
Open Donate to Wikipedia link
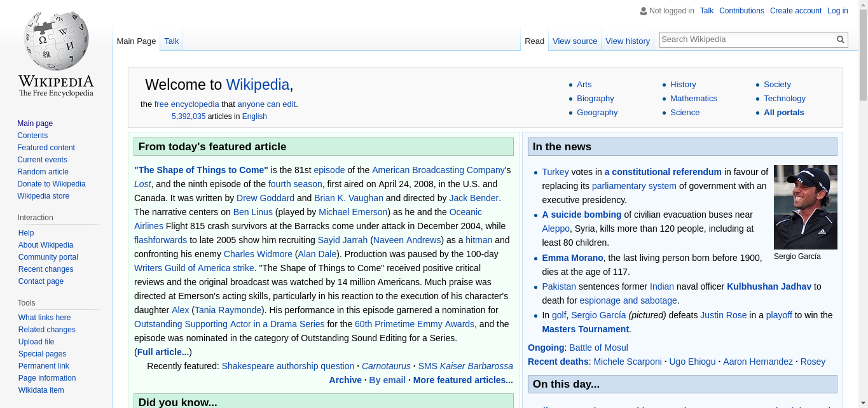pos(51,184)
